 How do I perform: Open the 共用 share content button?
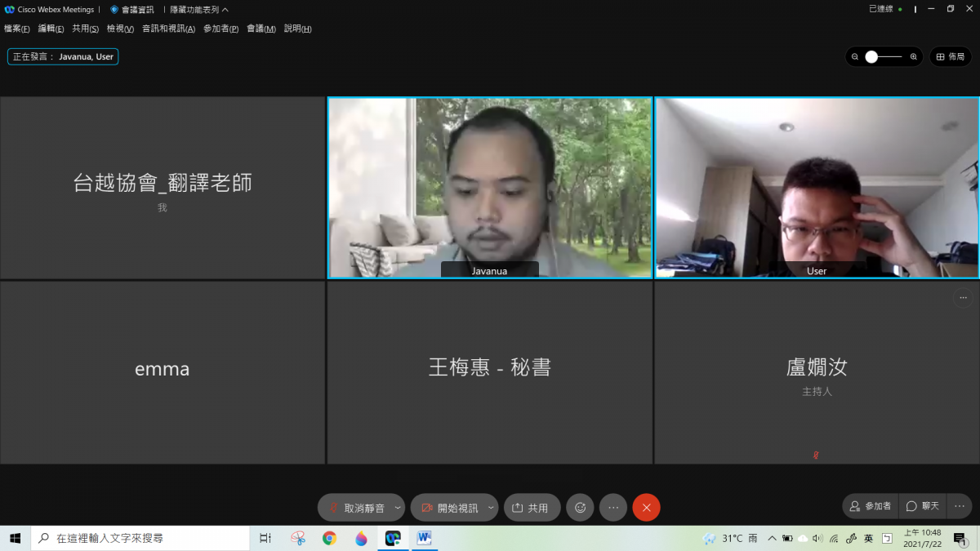532,508
